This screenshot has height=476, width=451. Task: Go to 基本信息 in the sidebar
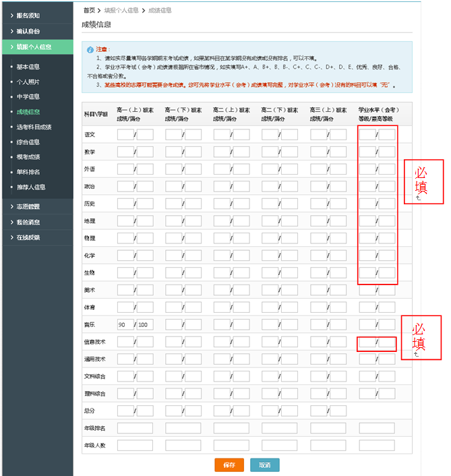pyautogui.click(x=28, y=67)
